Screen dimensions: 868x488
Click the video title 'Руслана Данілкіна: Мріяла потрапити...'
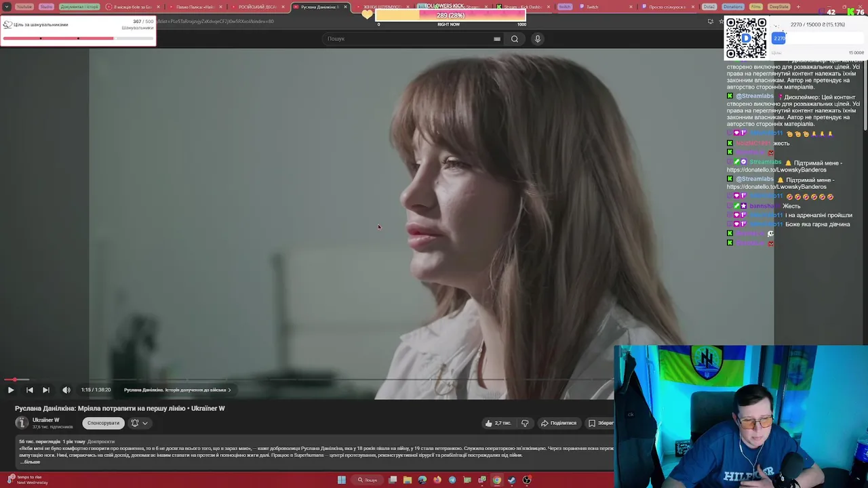click(120, 408)
